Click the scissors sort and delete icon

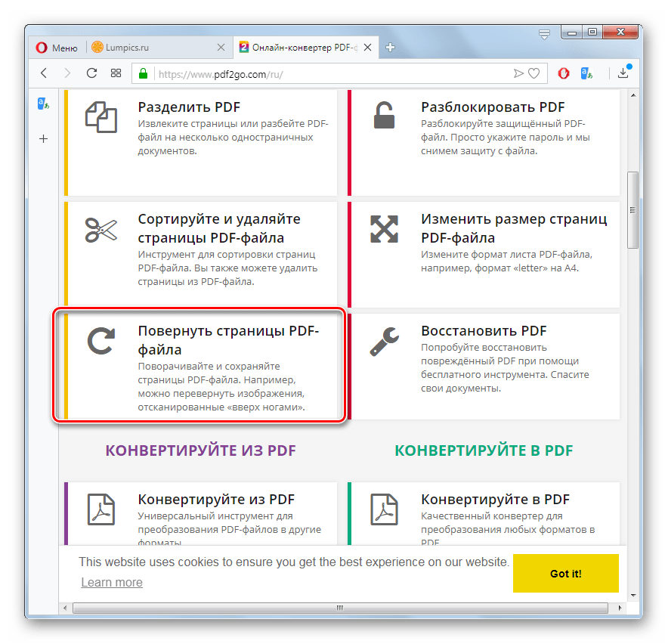tap(101, 230)
